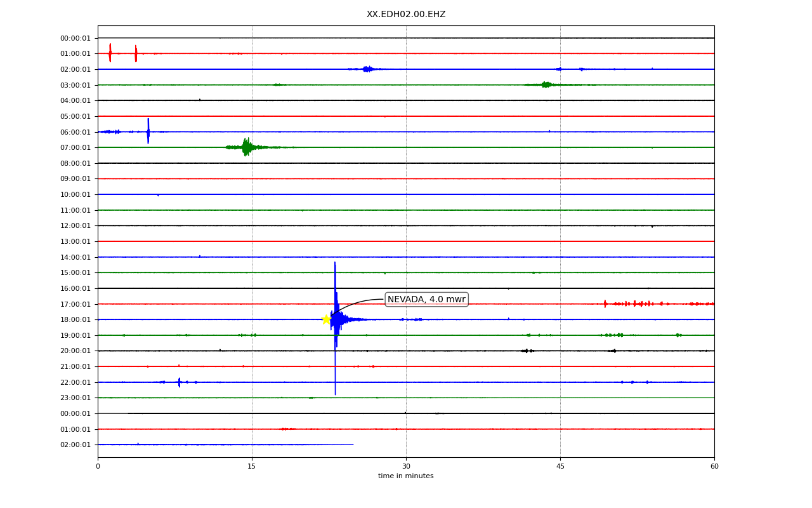The height and width of the screenshot is (508, 812).
Task: Click the first red spike on 01:00:01 trace
Action: click(x=110, y=53)
